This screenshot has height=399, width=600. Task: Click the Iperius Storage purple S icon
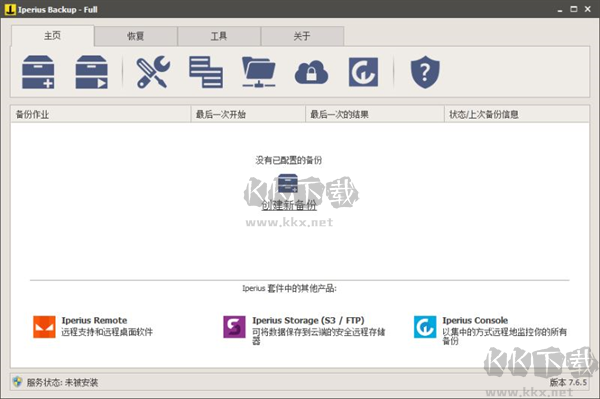pyautogui.click(x=234, y=327)
